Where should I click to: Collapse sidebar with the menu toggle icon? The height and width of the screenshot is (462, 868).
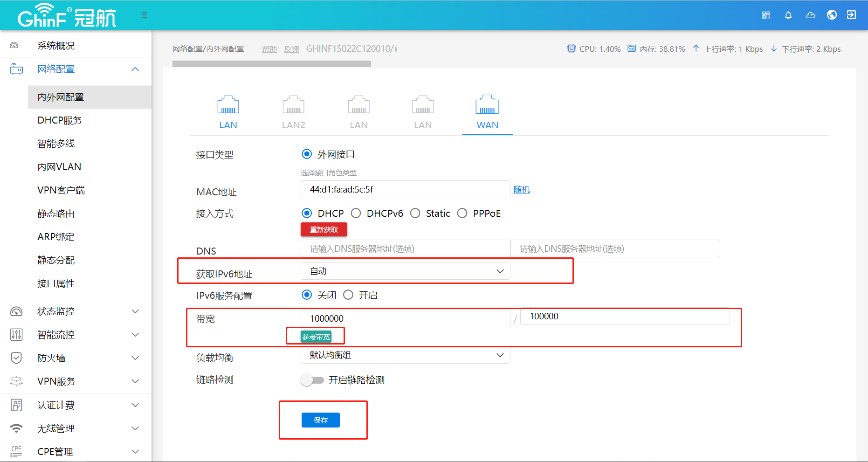pos(144,15)
